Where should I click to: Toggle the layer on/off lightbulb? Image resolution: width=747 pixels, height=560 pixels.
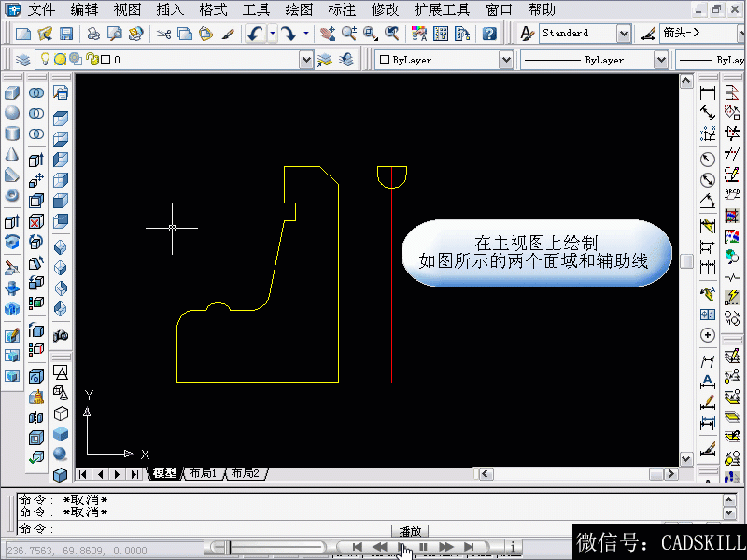tap(46, 60)
